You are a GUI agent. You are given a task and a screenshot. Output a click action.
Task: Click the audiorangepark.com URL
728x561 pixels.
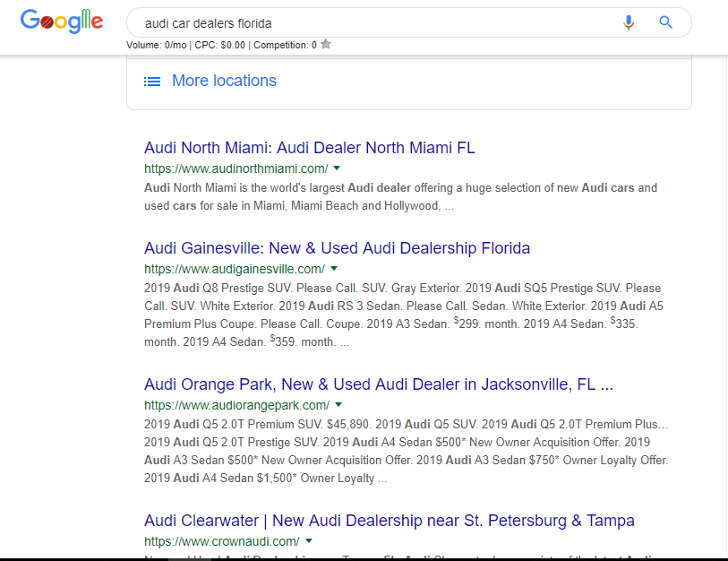[x=236, y=405]
